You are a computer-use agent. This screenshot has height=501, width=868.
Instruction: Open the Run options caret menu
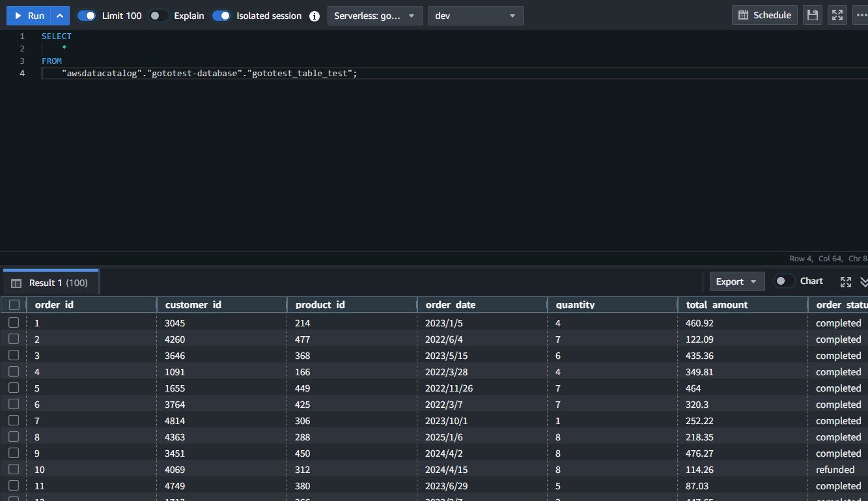(60, 16)
